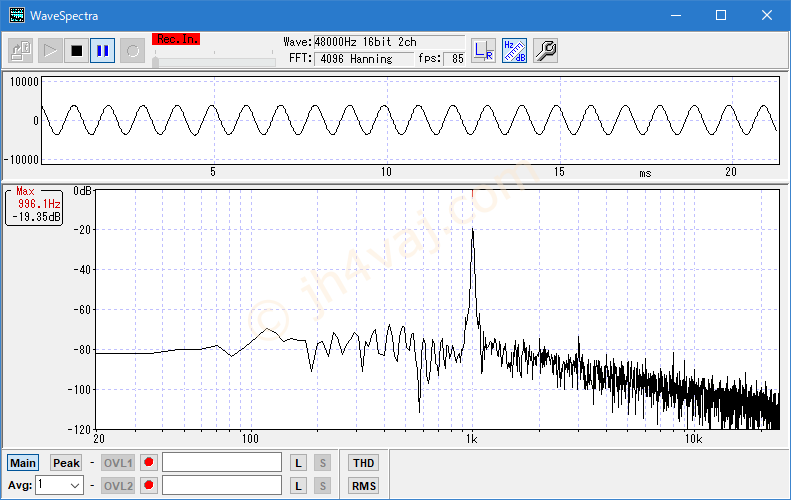Click the L load button for OVL2

pos(298,486)
